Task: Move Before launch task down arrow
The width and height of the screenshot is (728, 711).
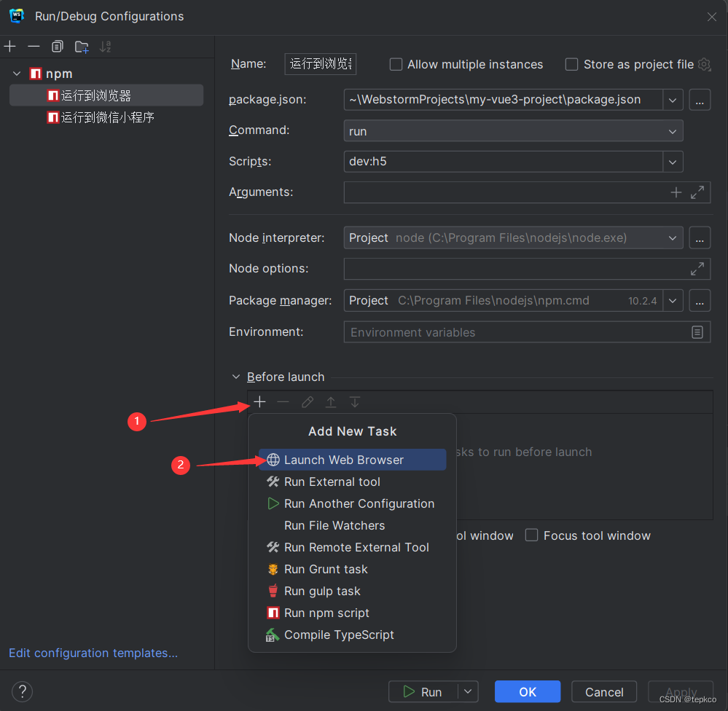Action: coord(355,402)
